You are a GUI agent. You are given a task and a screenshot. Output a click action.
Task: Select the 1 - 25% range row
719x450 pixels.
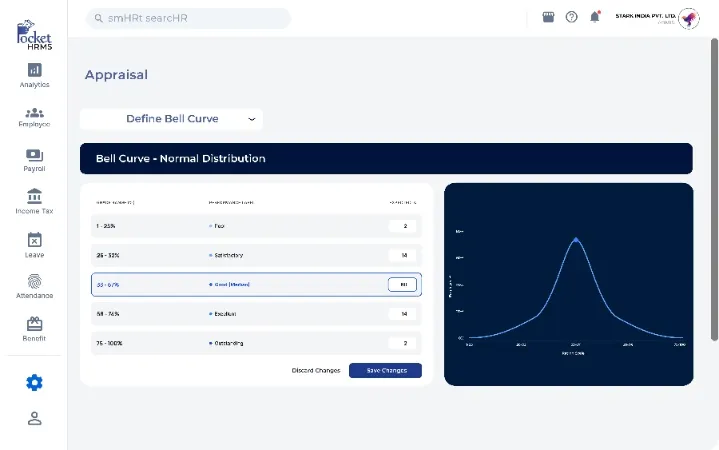click(x=256, y=226)
